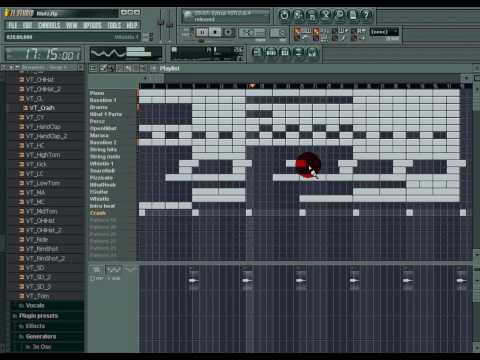The height and width of the screenshot is (360, 480).
Task: Click the circular arrow shortcut icon in top toolbar
Action: tap(284, 15)
